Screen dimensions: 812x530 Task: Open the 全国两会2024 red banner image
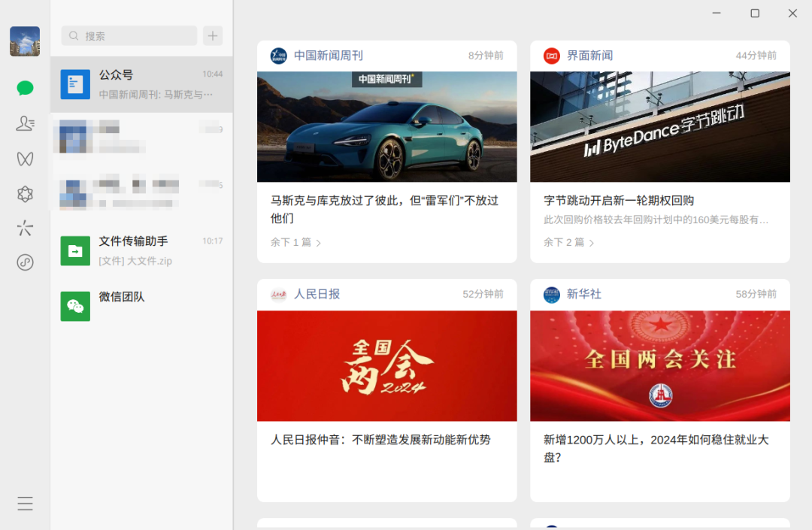pyautogui.click(x=387, y=366)
